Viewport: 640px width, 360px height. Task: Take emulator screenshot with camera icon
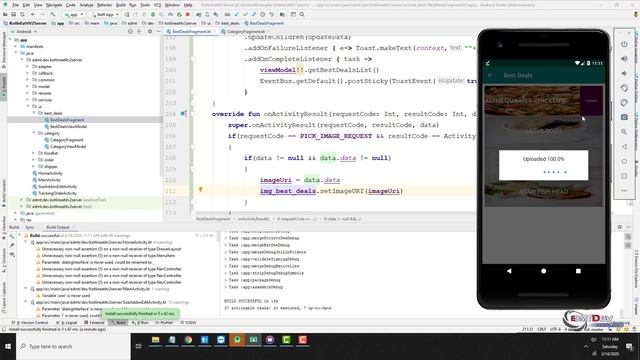coord(624,117)
